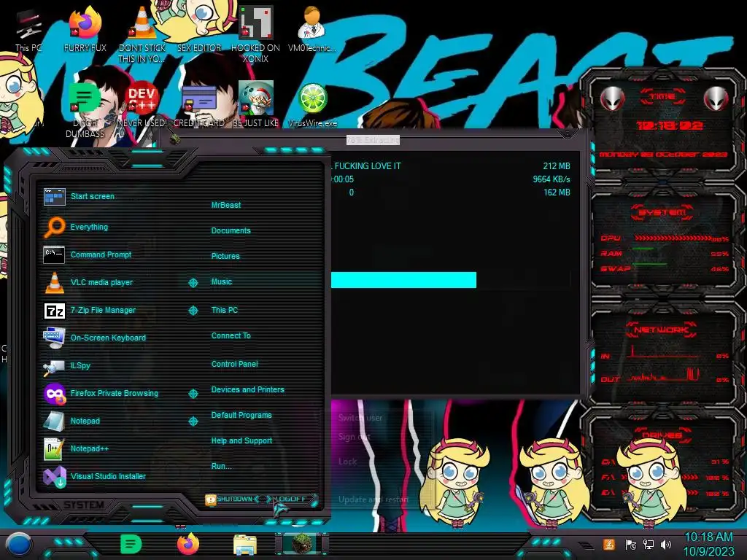This screenshot has width=747, height=560.
Task: Open the VirusWire.exe lime icon
Action: pos(312,105)
